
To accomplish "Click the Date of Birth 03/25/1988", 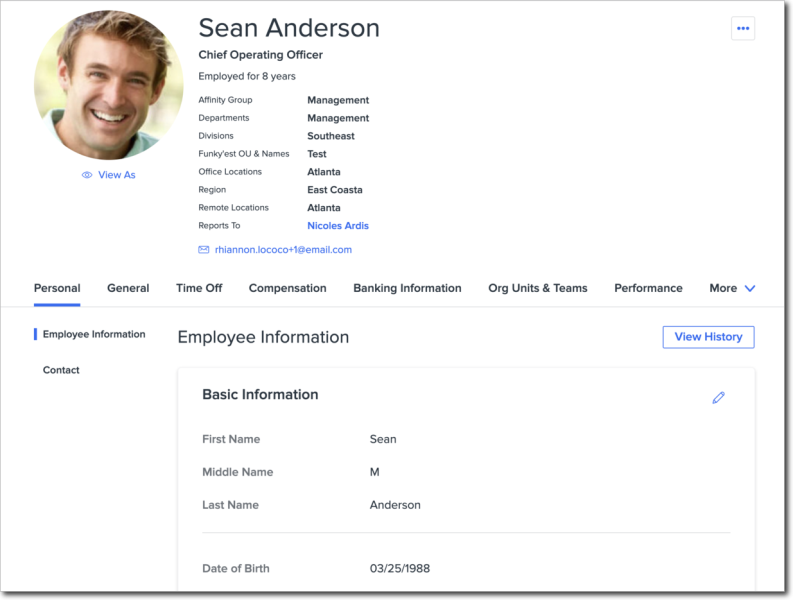I will coord(400,569).
